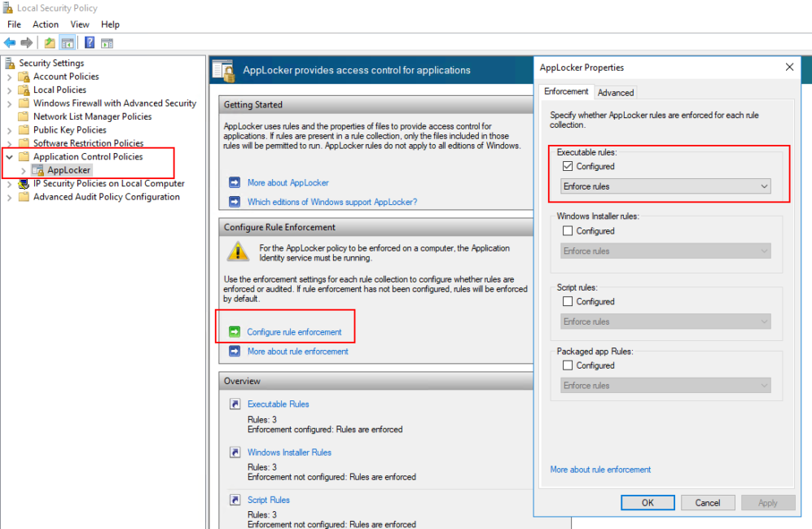This screenshot has height=529, width=812.
Task: Enable Configured for Windows Installer rules
Action: click(566, 230)
